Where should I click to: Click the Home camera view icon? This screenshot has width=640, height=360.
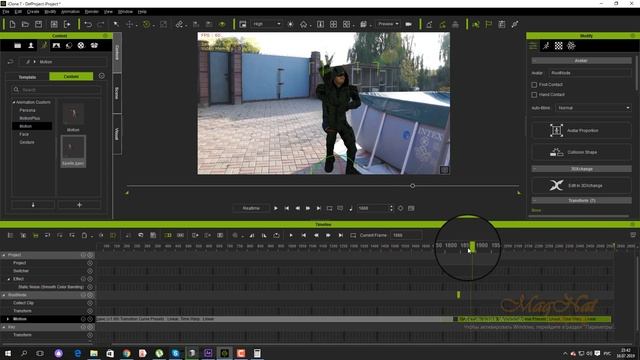(303, 24)
